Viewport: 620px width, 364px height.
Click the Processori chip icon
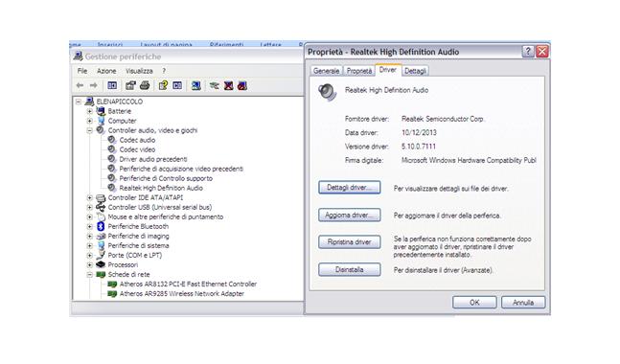[x=101, y=264]
